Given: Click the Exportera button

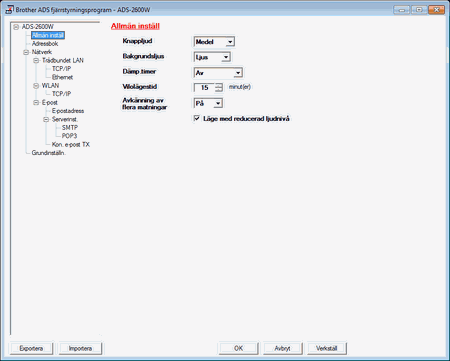Looking at the screenshot, I should 31,348.
